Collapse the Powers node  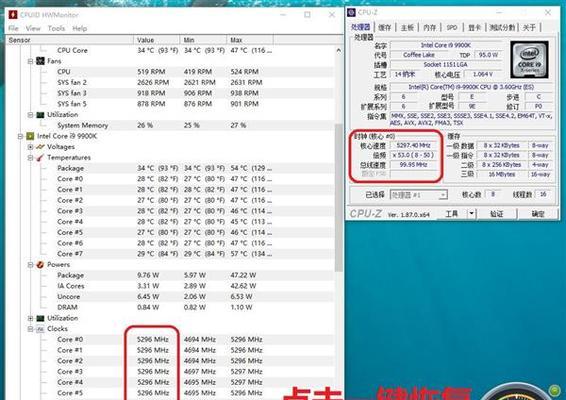click(x=30, y=265)
